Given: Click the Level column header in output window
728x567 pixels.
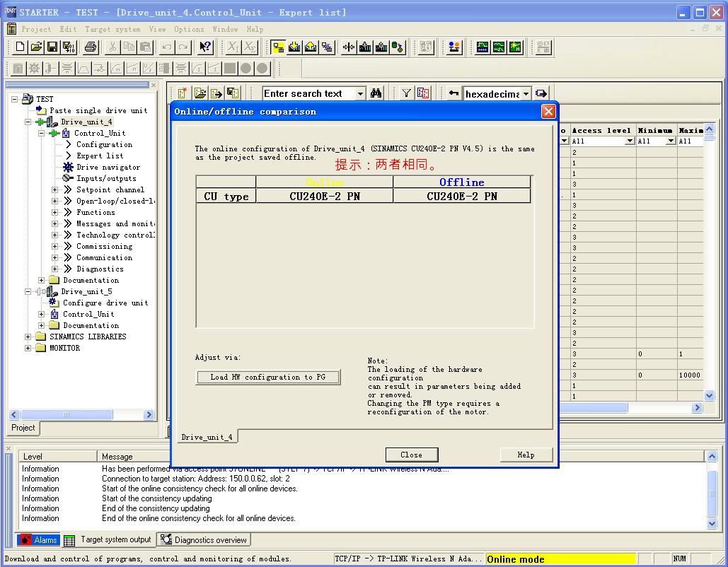Looking at the screenshot, I should pos(57,457).
